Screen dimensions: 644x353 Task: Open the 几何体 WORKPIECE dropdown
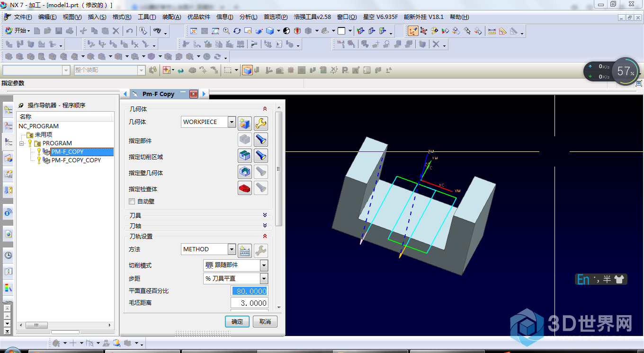coord(232,122)
